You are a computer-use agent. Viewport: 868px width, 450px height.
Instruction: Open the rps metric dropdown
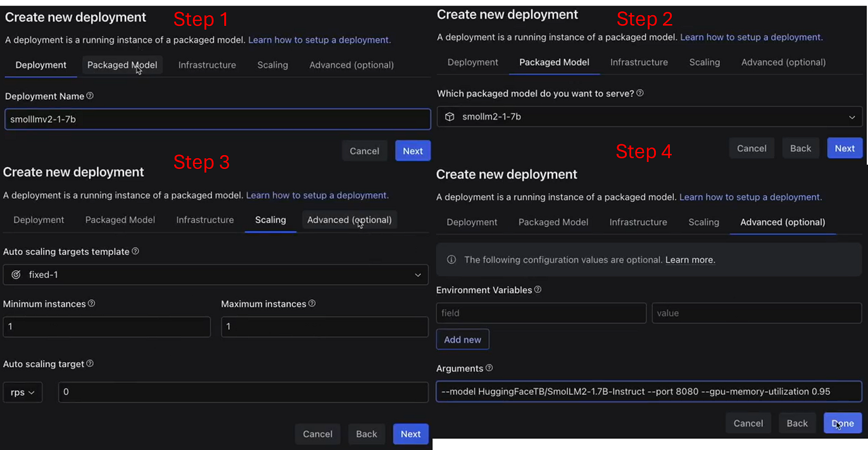tap(22, 392)
